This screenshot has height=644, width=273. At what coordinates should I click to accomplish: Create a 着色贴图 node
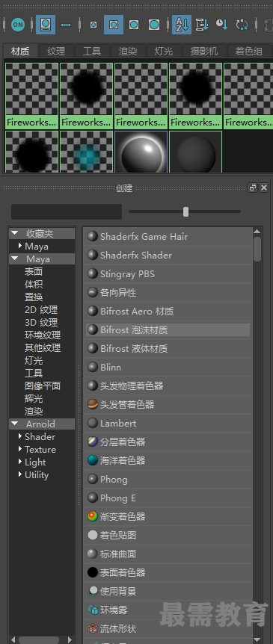coord(168,536)
